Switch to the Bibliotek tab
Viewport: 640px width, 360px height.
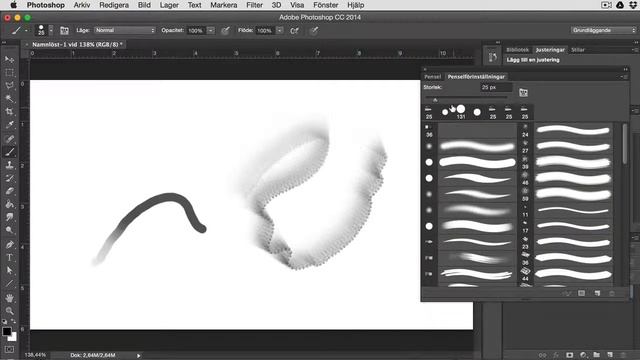pyautogui.click(x=517, y=50)
